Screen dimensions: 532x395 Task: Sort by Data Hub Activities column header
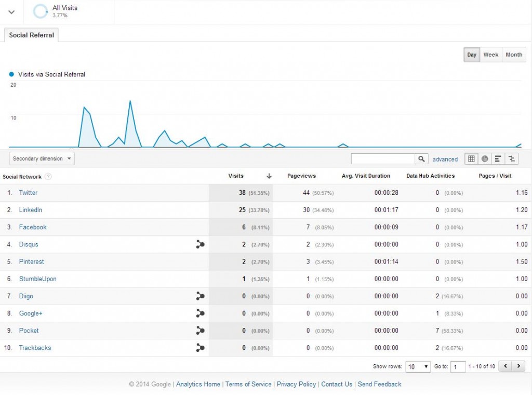pyautogui.click(x=430, y=176)
